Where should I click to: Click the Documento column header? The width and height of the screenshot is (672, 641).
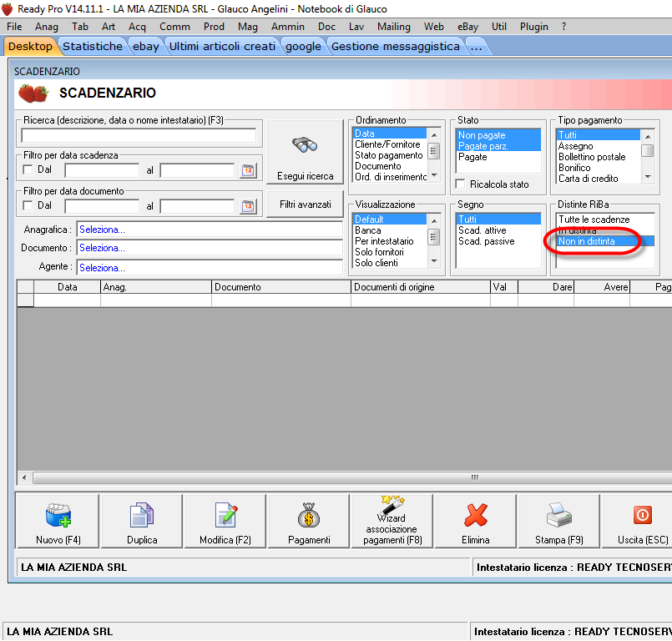point(280,287)
